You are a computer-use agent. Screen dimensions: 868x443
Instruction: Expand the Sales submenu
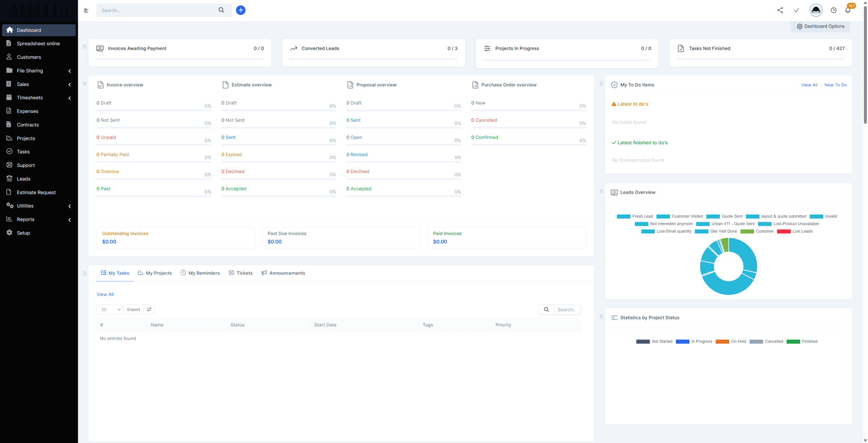(x=70, y=85)
